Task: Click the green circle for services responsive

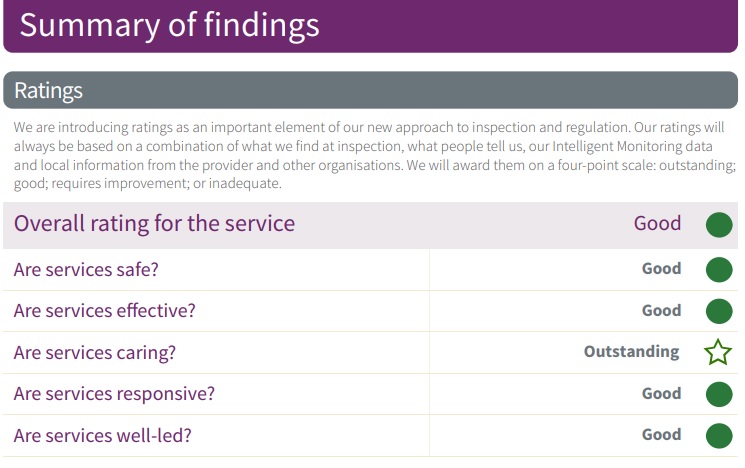Action: pos(719,394)
